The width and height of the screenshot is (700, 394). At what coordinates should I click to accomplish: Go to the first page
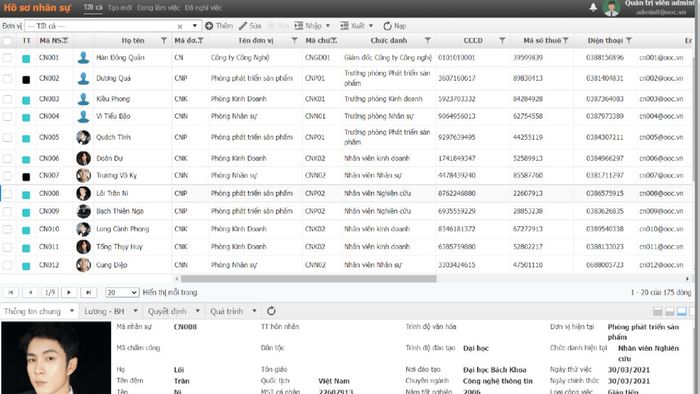[x=11, y=292]
